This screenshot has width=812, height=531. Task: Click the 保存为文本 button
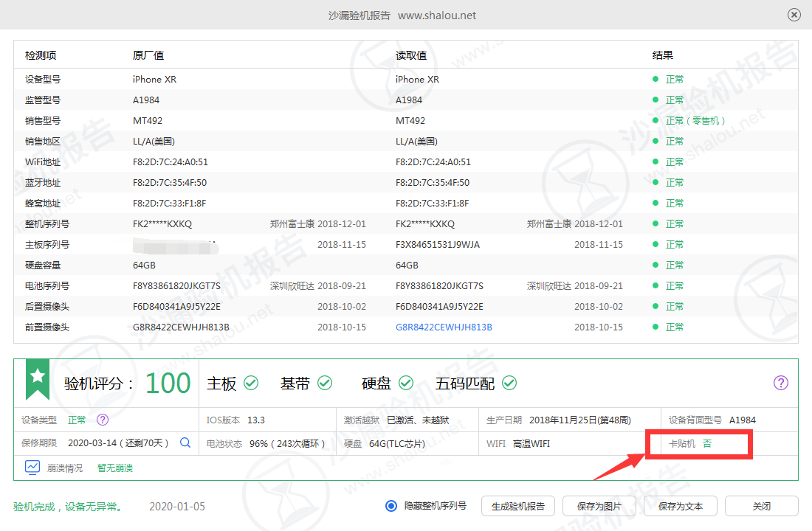coord(681,506)
